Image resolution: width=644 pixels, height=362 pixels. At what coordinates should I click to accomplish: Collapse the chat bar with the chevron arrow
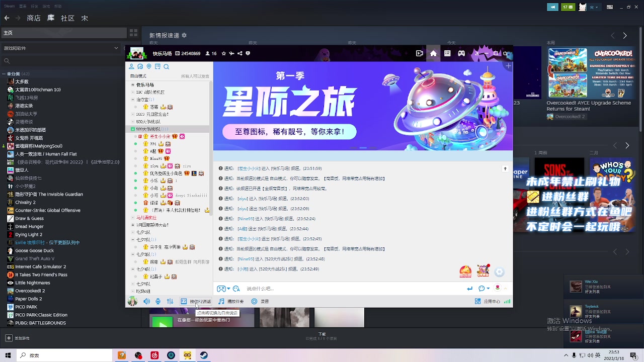[505, 289]
